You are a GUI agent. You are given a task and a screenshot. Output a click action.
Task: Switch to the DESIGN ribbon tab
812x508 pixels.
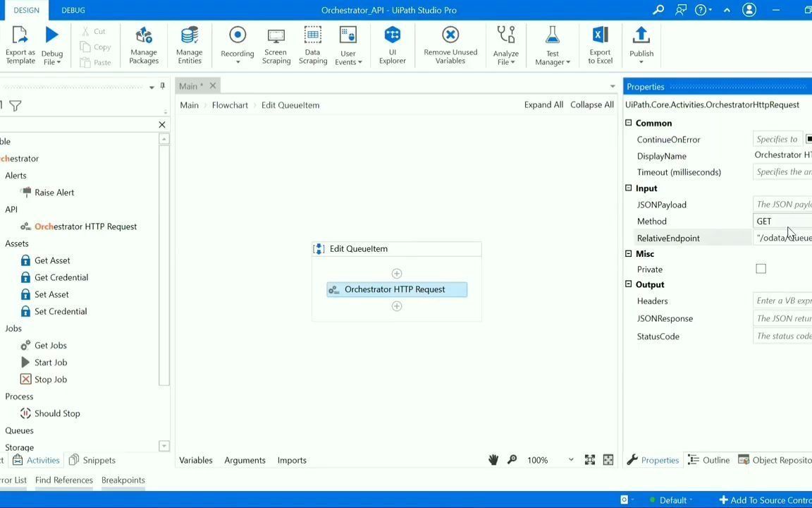point(26,10)
